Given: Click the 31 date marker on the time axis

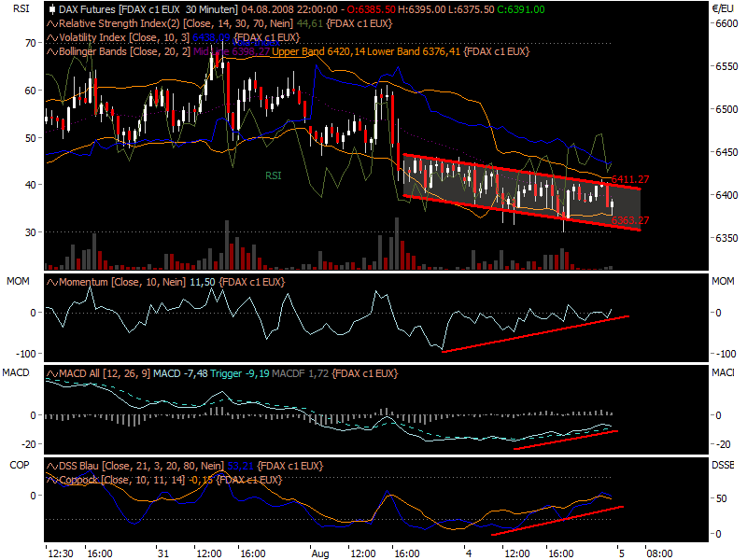Looking at the screenshot, I should (x=163, y=553).
